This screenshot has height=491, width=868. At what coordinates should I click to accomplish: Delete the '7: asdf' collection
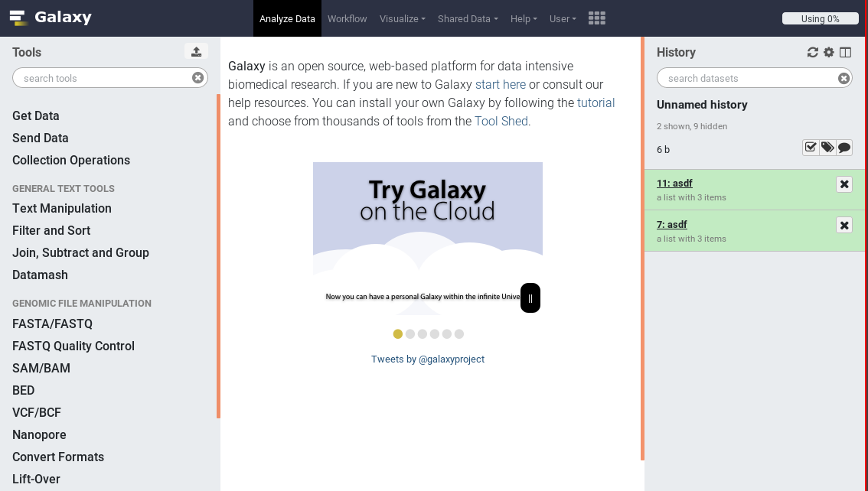click(x=844, y=225)
